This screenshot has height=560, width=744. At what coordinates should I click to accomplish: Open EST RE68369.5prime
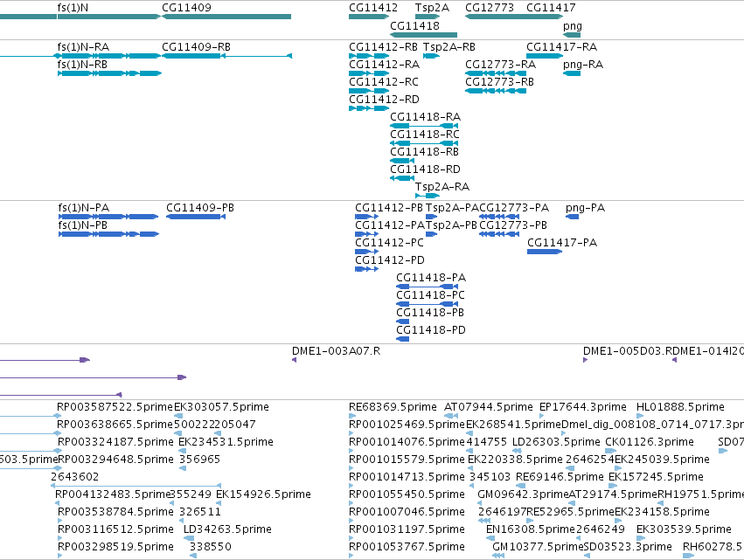352,417
